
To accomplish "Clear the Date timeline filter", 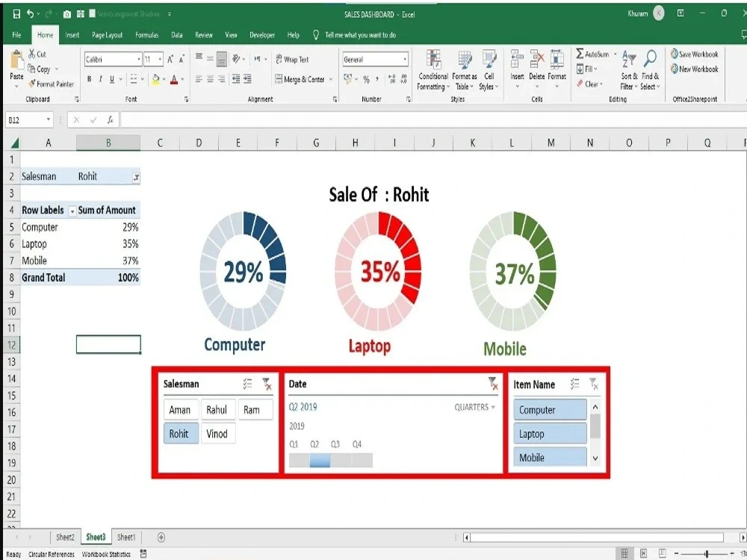I will pos(493,384).
